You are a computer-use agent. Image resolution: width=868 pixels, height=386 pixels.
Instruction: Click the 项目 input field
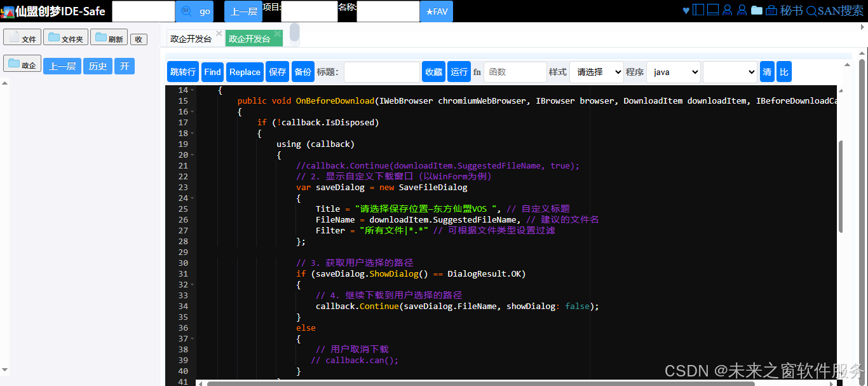(x=309, y=11)
